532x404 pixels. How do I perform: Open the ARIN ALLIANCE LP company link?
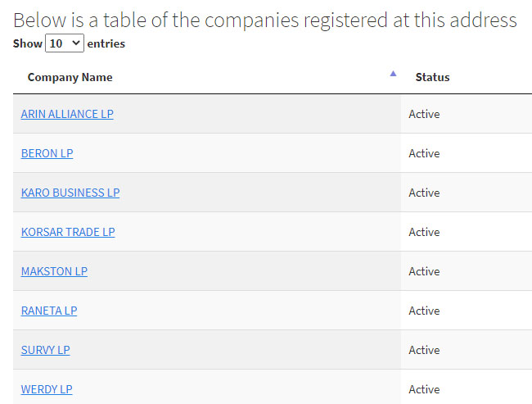coord(67,114)
